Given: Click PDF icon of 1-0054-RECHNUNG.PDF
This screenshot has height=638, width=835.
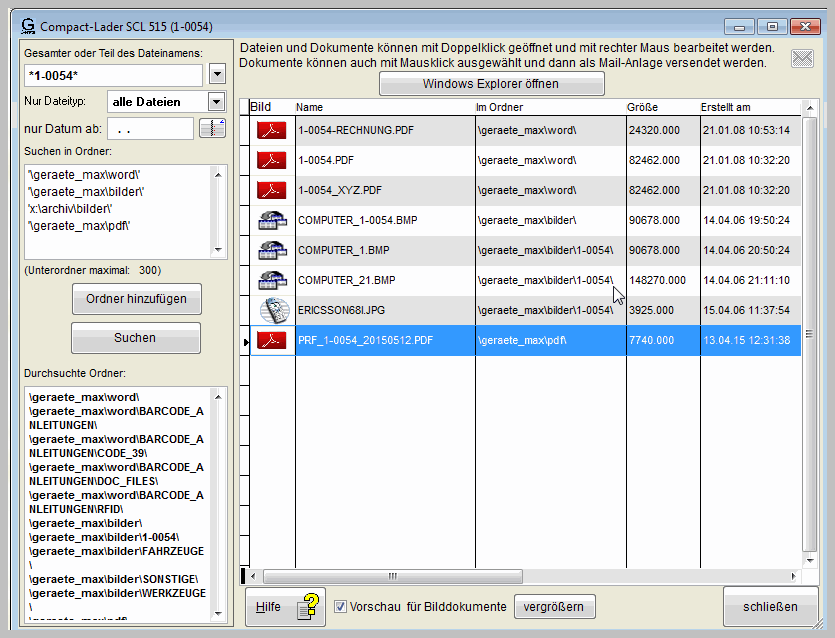Looking at the screenshot, I should (270, 130).
